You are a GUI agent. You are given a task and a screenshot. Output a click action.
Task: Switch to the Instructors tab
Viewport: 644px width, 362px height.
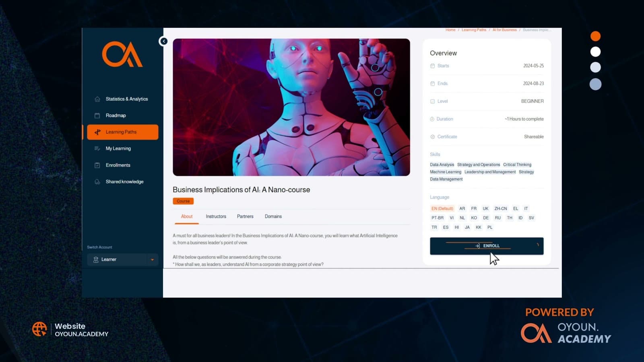click(216, 216)
